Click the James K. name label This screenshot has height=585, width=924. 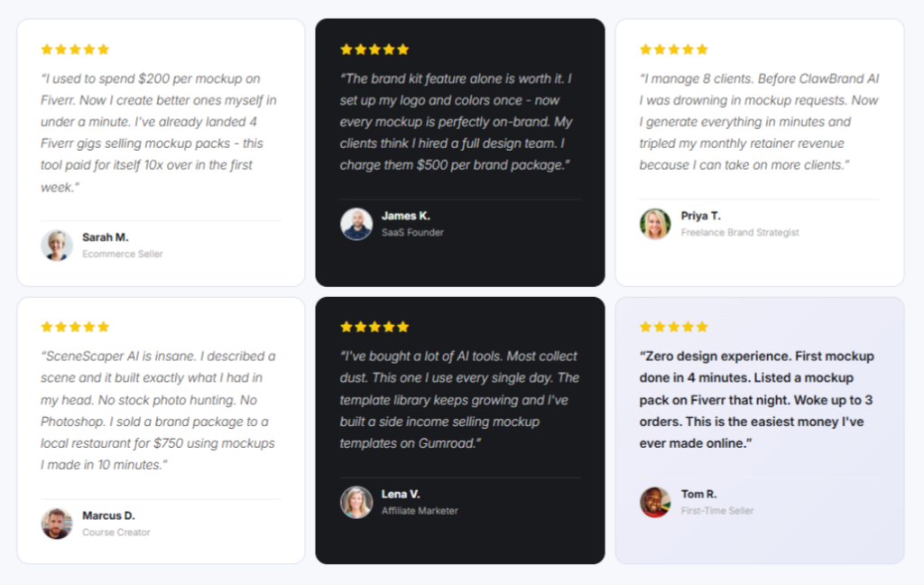pyautogui.click(x=406, y=216)
